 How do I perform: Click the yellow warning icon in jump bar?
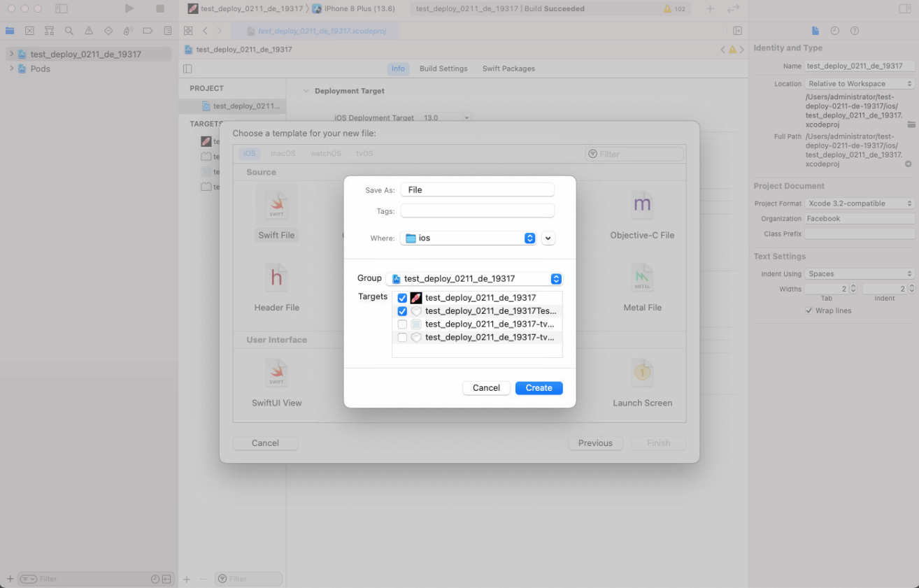[732, 50]
